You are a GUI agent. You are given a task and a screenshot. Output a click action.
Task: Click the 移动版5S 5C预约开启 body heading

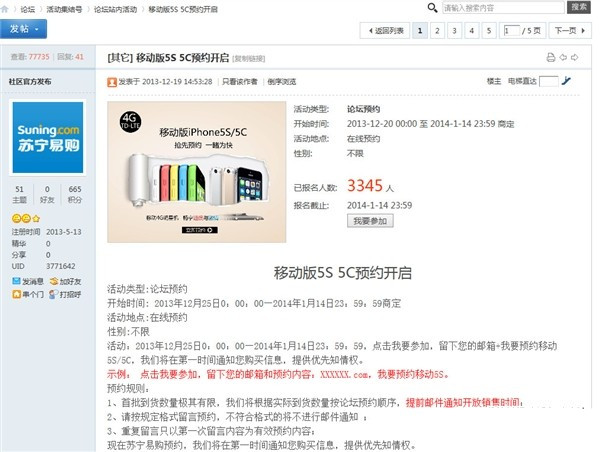coord(342,273)
